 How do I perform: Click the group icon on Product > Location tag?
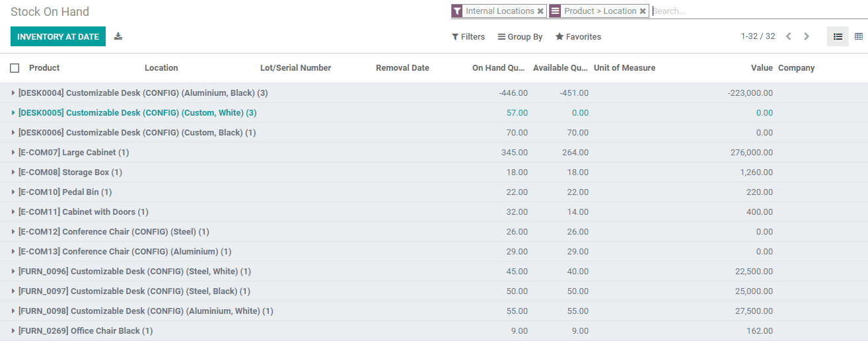point(556,11)
